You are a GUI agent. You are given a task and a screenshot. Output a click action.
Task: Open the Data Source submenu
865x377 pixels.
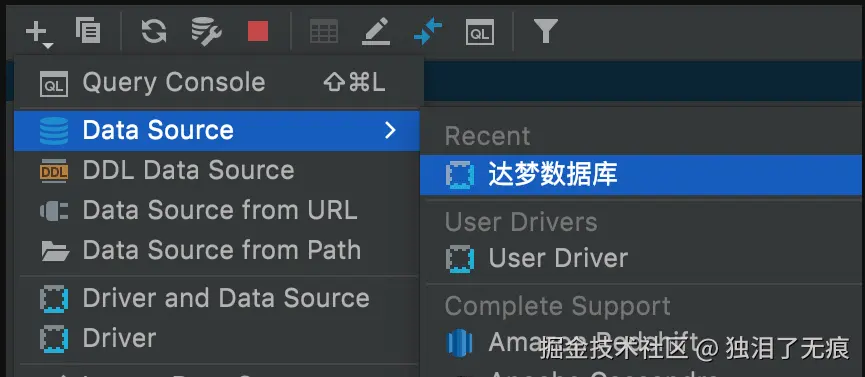click(x=217, y=130)
